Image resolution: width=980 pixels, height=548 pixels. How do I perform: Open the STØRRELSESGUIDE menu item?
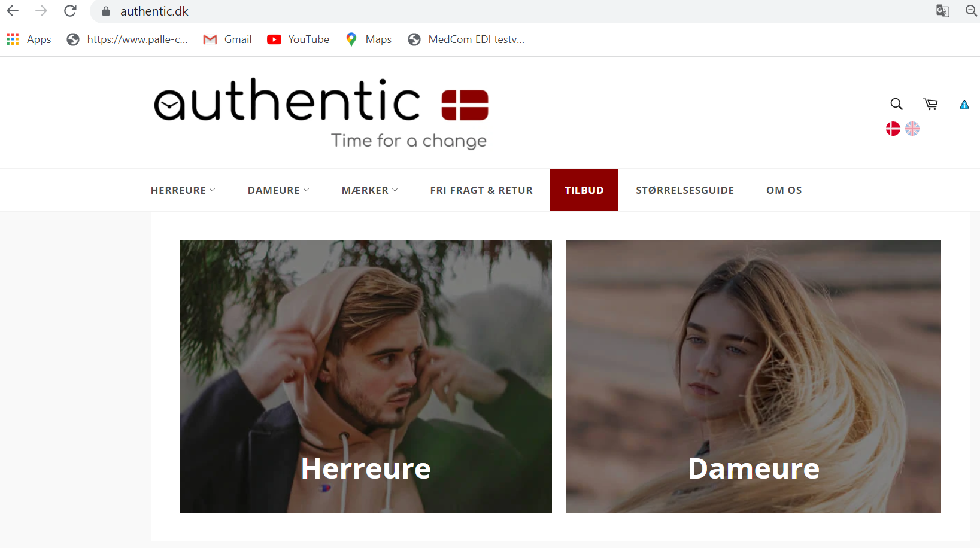click(x=685, y=190)
